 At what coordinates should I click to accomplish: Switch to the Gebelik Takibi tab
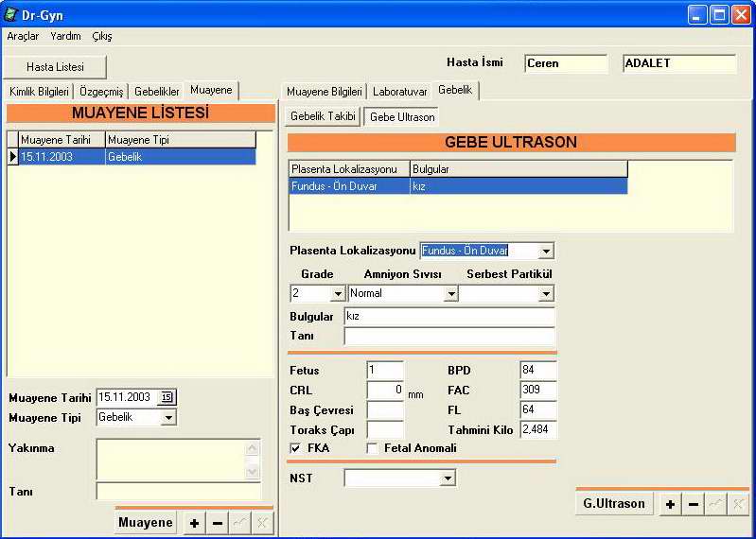tap(323, 116)
